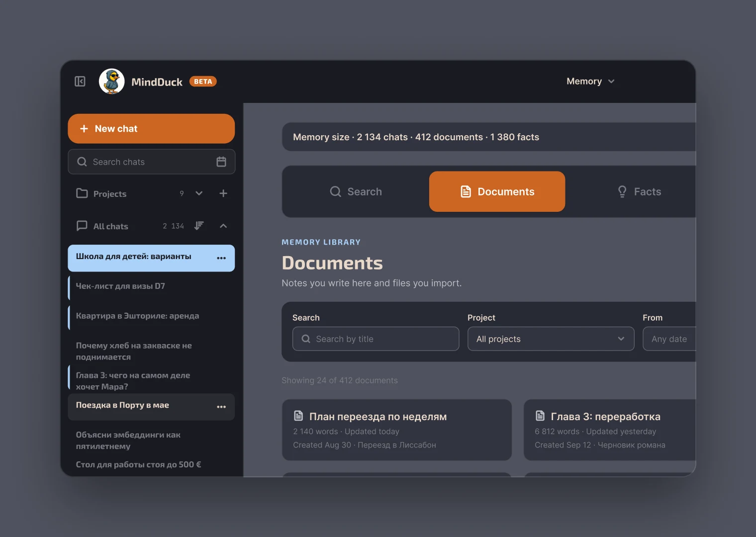Screen dimensions: 756x537
Task: Open the Memory dropdown menu
Action: coord(590,81)
